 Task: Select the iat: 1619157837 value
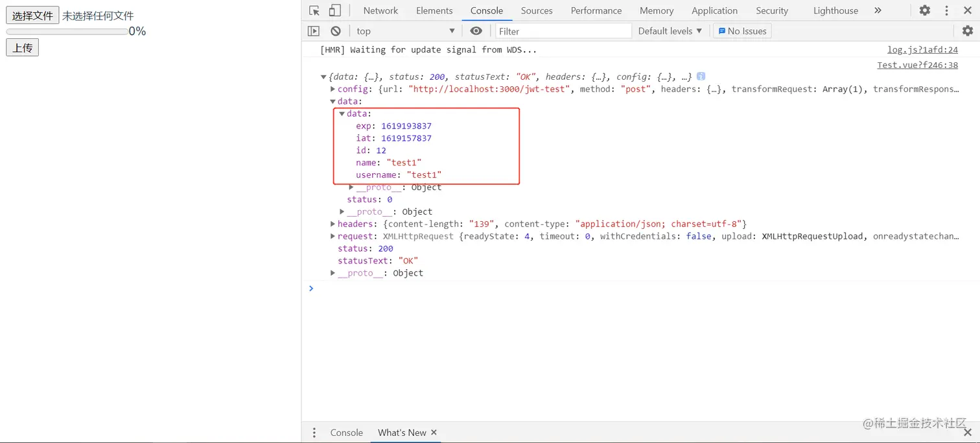coord(406,139)
